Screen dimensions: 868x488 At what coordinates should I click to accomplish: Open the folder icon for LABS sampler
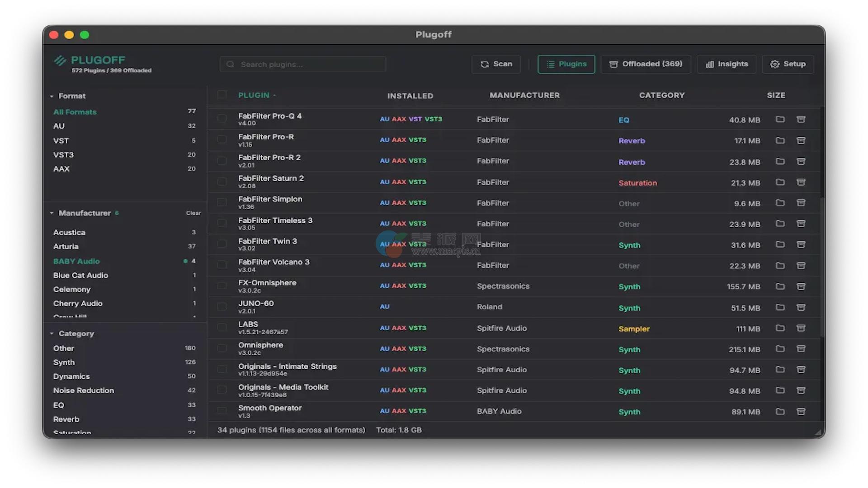(x=780, y=328)
